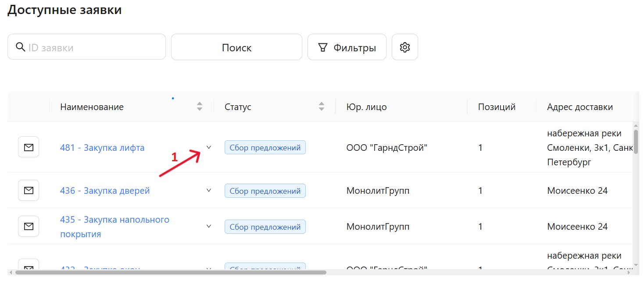Click the Позиций column header
The width and height of the screenshot is (644, 281).
[x=497, y=107]
